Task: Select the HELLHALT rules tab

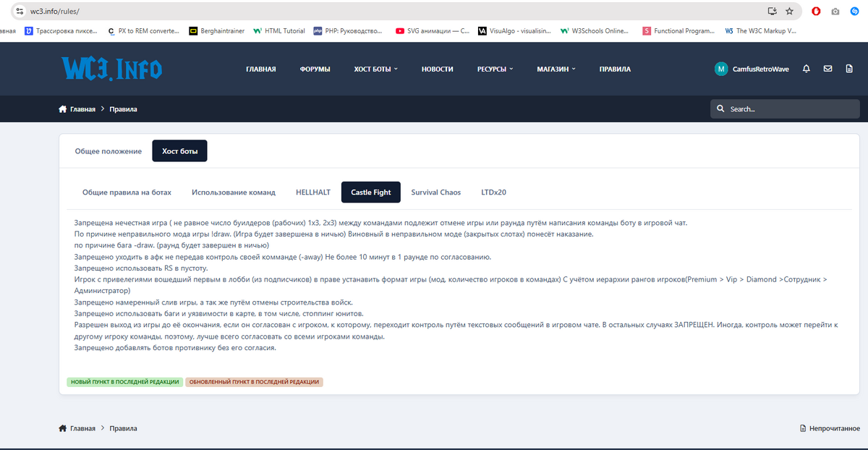Action: pos(313,192)
